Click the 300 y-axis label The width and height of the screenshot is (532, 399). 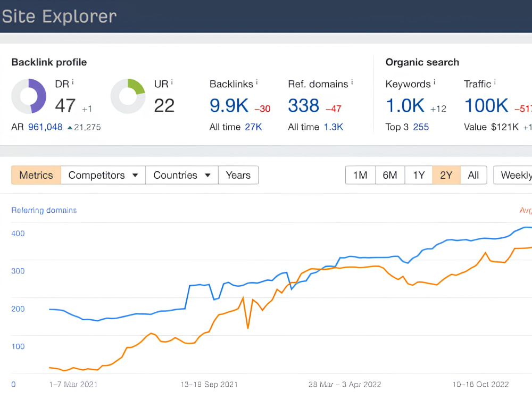pyautogui.click(x=18, y=271)
